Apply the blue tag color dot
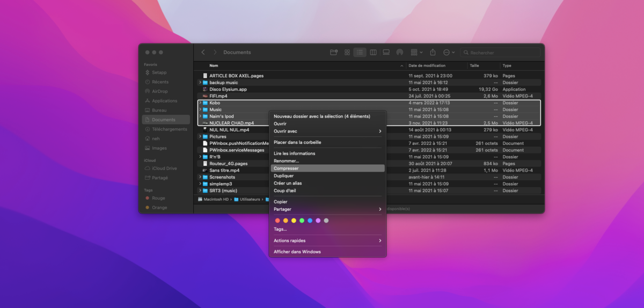The height and width of the screenshot is (308, 644). pos(310,221)
